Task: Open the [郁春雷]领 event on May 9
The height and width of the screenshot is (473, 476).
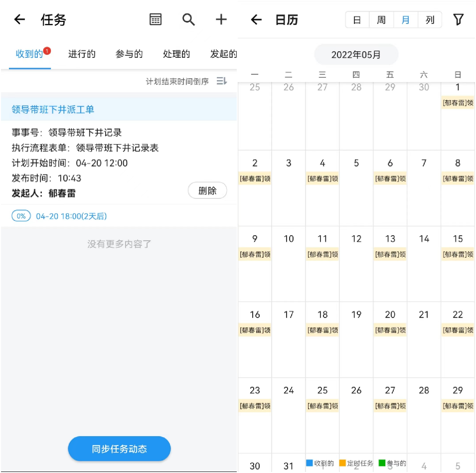Action: pos(255,254)
